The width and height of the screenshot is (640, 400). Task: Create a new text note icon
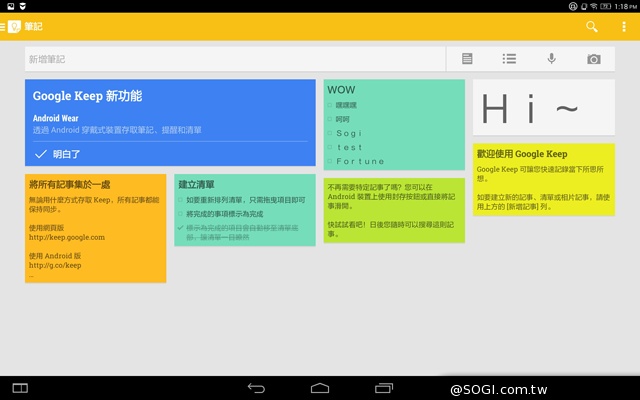coord(467,60)
